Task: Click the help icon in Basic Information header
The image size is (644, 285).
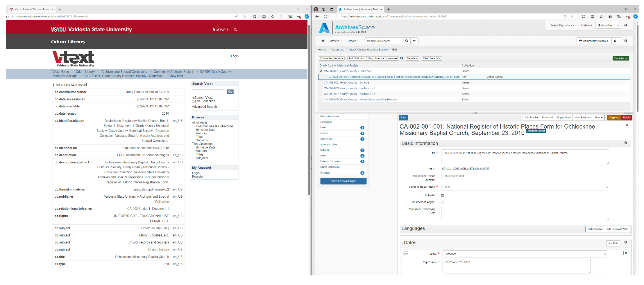Action: [625, 143]
